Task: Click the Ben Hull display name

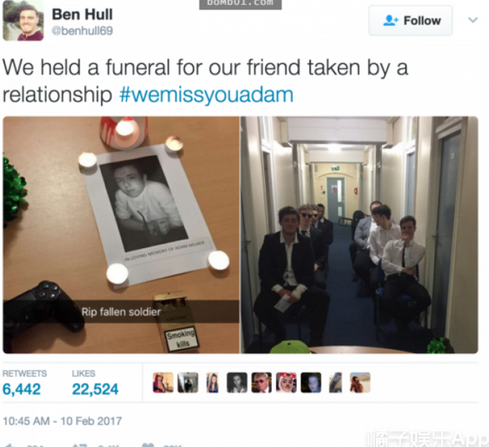Action: [82, 14]
